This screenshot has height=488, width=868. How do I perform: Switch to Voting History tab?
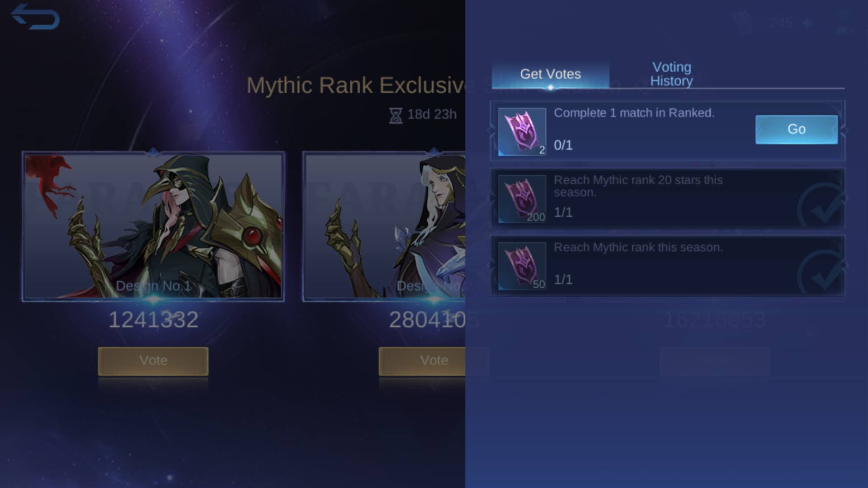pyautogui.click(x=671, y=74)
